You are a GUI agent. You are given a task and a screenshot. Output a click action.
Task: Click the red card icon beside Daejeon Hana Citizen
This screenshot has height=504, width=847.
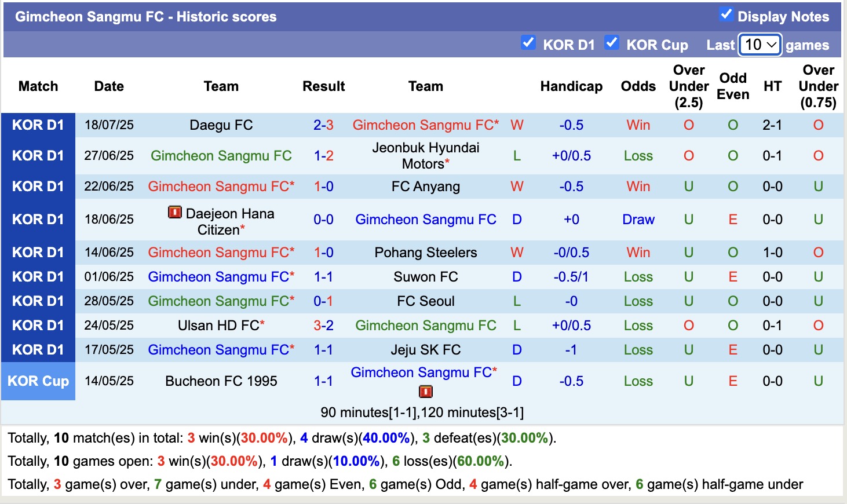175,213
